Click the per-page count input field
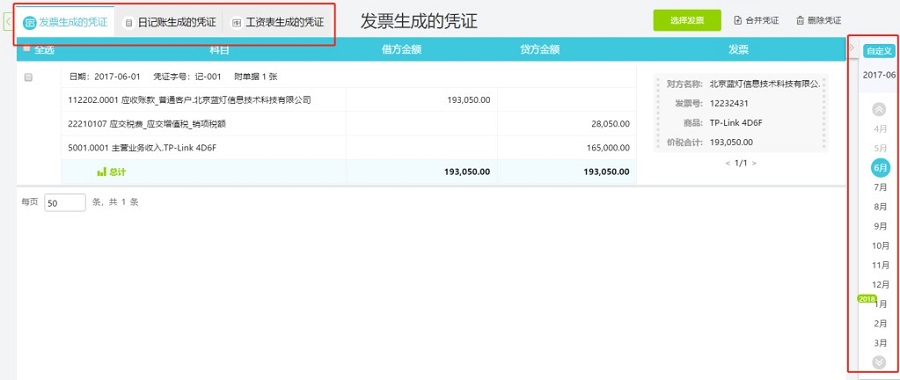The width and height of the screenshot is (900, 380). click(x=65, y=203)
